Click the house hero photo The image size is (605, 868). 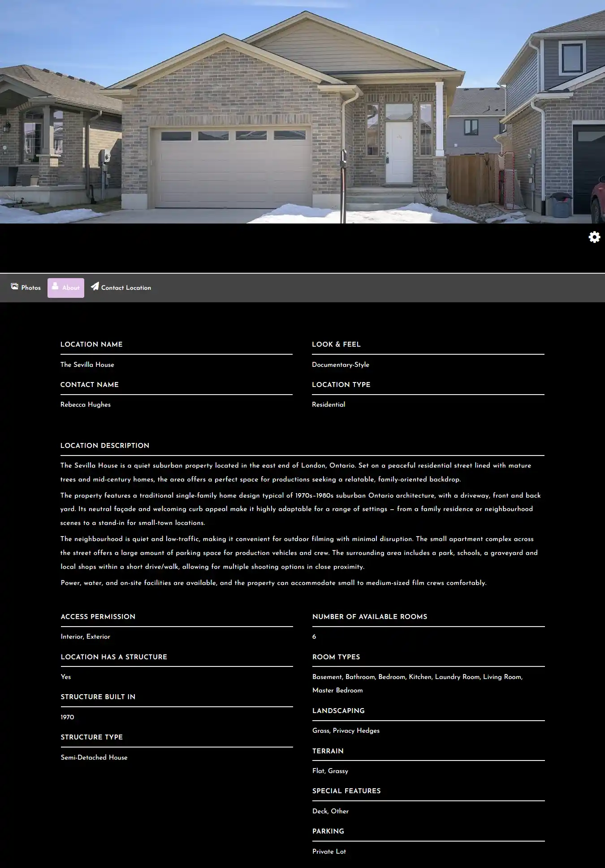[x=302, y=112]
